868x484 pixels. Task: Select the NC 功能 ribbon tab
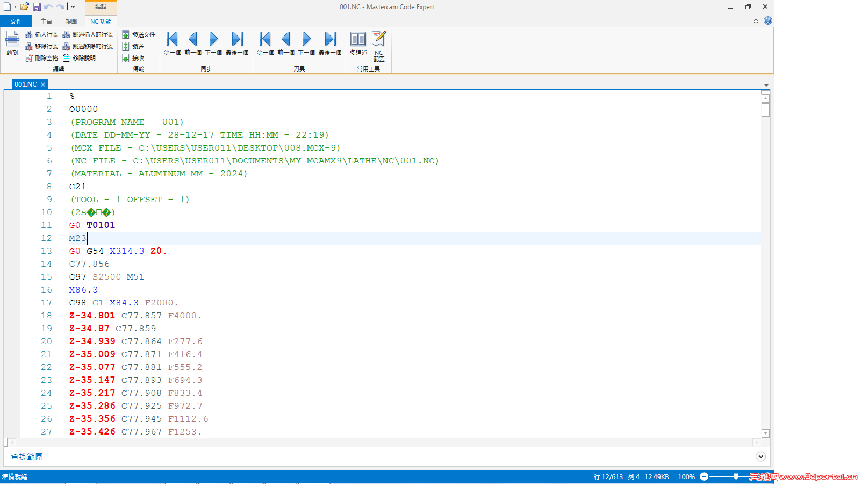coord(101,22)
